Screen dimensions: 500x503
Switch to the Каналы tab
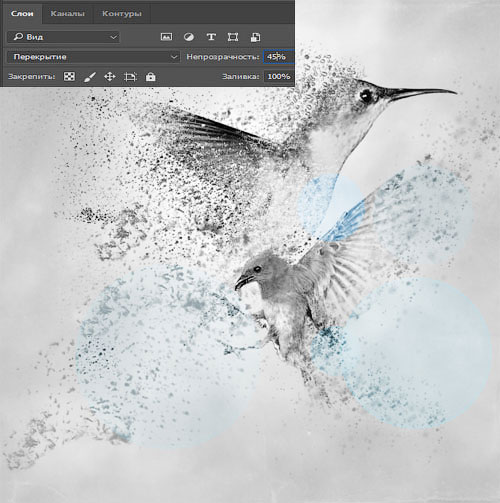point(67,14)
